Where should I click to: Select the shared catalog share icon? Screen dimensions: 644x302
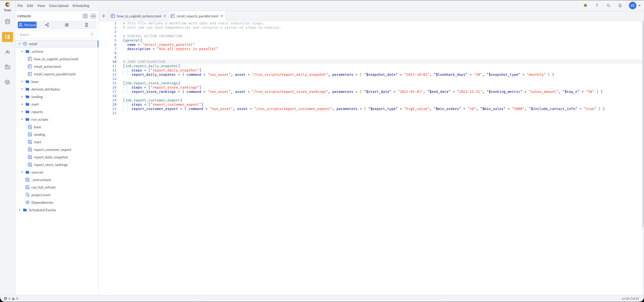pyautogui.click(x=47, y=25)
